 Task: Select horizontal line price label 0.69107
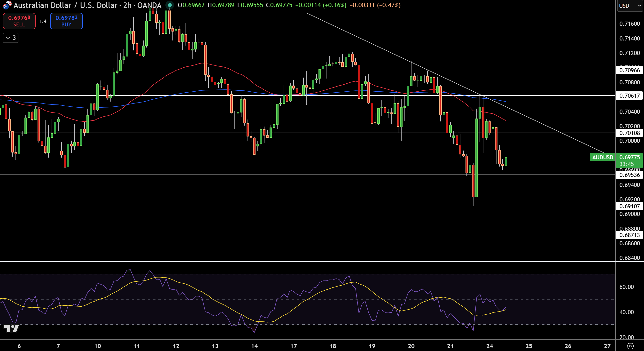pos(629,206)
